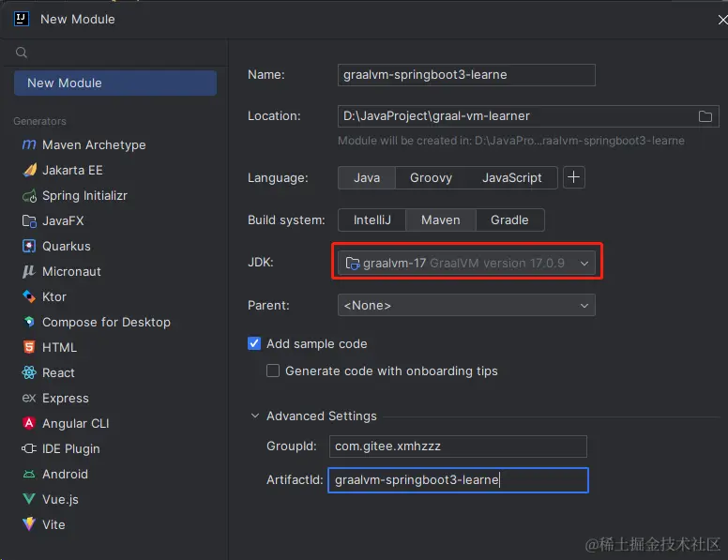Choose Maven build system
Image resolution: width=728 pixels, height=560 pixels.
(441, 220)
